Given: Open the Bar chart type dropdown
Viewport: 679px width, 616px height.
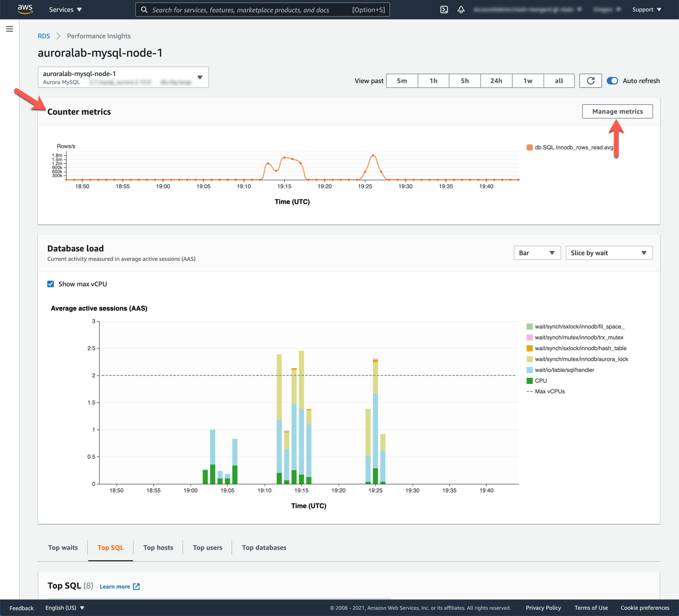Looking at the screenshot, I should (537, 253).
